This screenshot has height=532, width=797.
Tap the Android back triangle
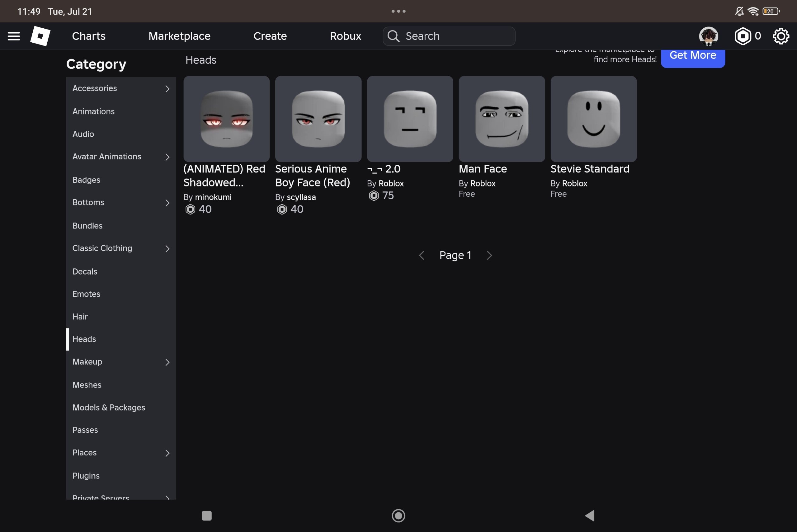click(x=590, y=516)
